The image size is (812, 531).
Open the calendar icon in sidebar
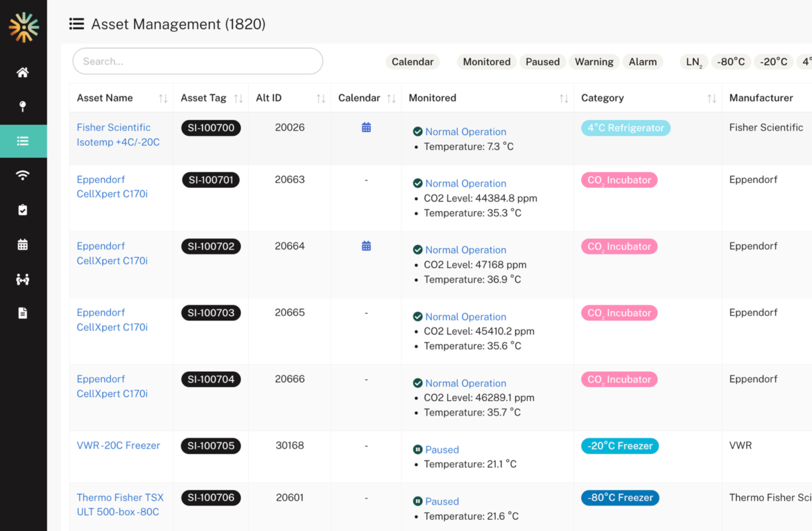pos(23,245)
